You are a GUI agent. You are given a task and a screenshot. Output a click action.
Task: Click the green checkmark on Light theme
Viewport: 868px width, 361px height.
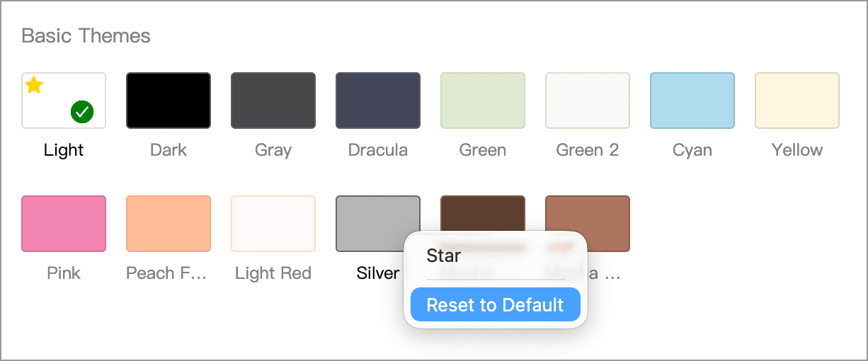pyautogui.click(x=83, y=112)
